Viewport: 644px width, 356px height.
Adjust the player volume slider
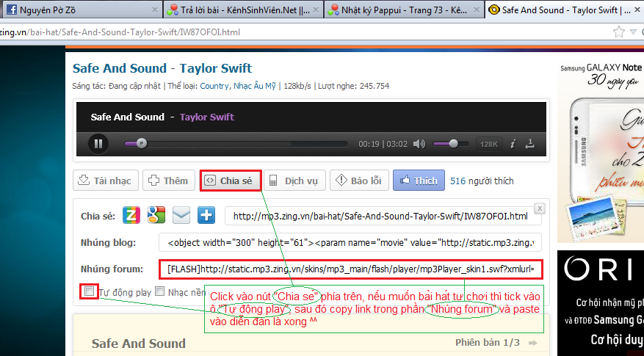pos(451,144)
